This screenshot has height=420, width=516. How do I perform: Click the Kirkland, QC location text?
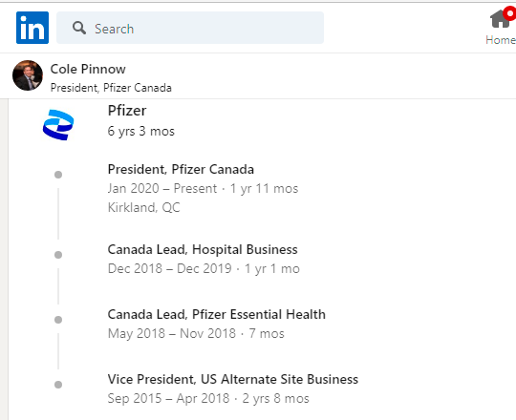tap(143, 207)
